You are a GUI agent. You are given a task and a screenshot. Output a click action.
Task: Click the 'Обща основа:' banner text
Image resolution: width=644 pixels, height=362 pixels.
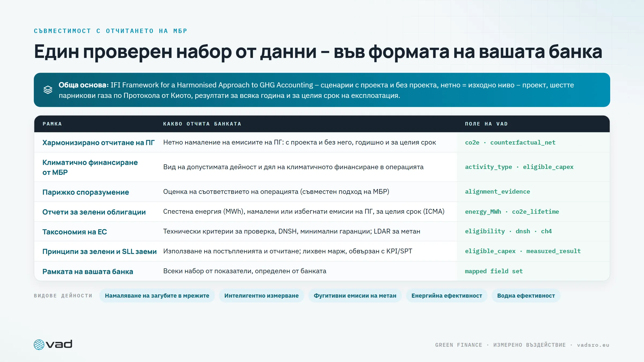tap(83, 85)
